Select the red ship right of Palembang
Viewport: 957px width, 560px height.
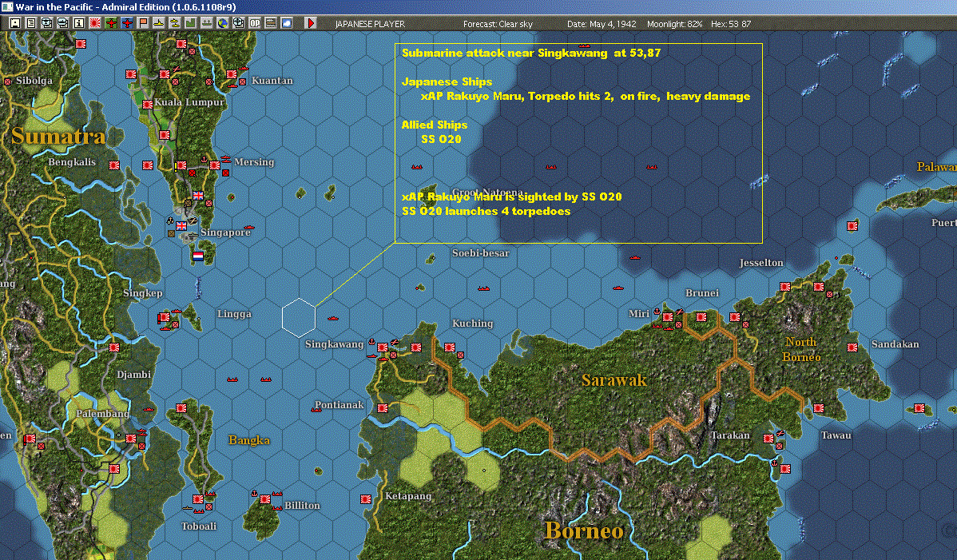(149, 409)
